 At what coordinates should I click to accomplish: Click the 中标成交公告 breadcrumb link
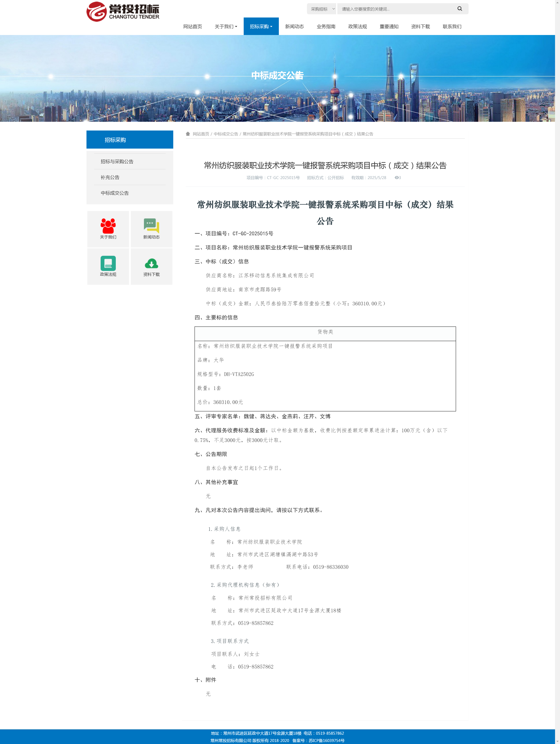click(226, 134)
